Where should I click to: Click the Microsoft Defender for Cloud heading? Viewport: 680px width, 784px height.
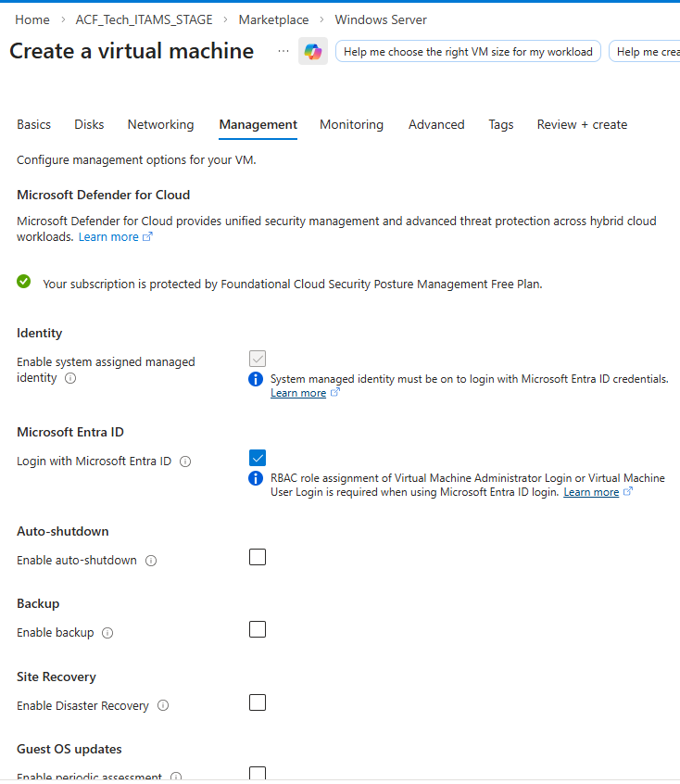[x=104, y=195]
